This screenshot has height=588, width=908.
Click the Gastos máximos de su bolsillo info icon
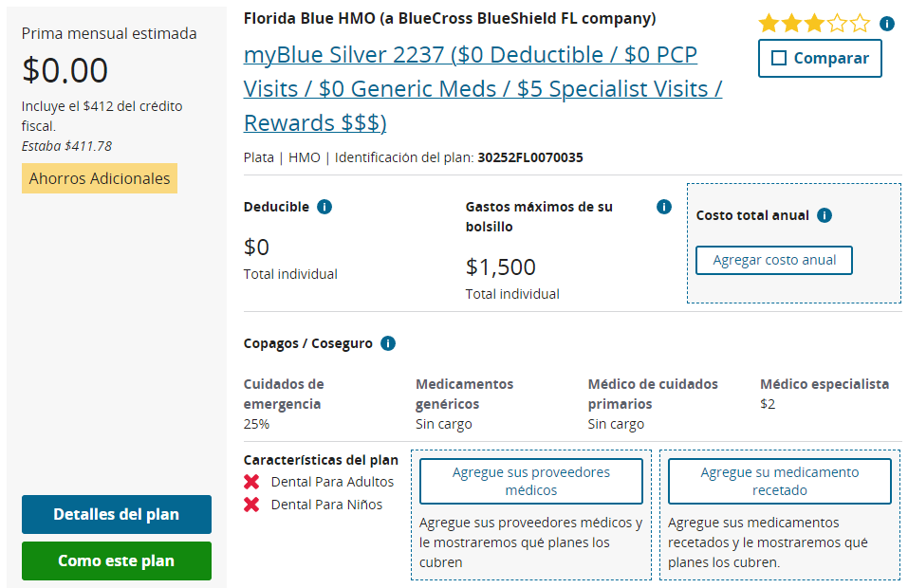click(x=663, y=207)
